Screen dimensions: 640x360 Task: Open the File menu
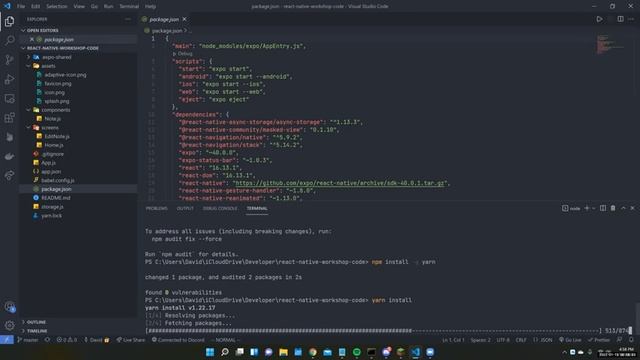pos(21,6)
